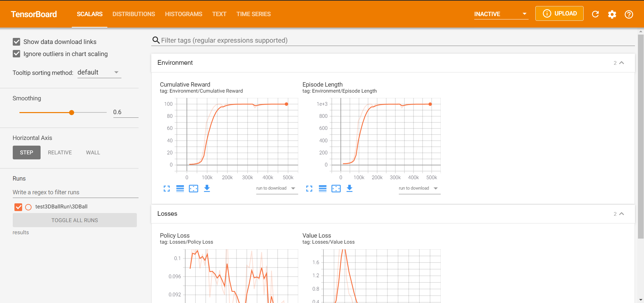
Task: Open the help question mark icon
Action: pos(629,14)
